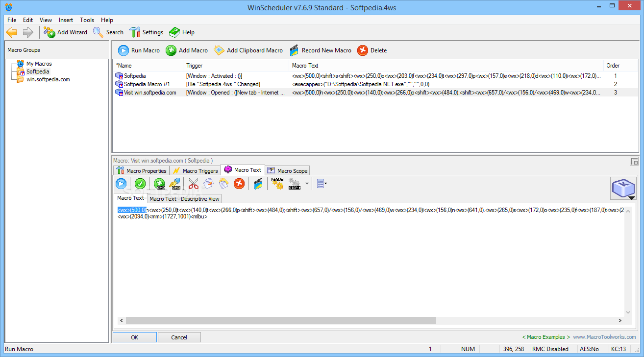
Task: Open www.MacroToolworks.com link
Action: pyautogui.click(x=604, y=337)
